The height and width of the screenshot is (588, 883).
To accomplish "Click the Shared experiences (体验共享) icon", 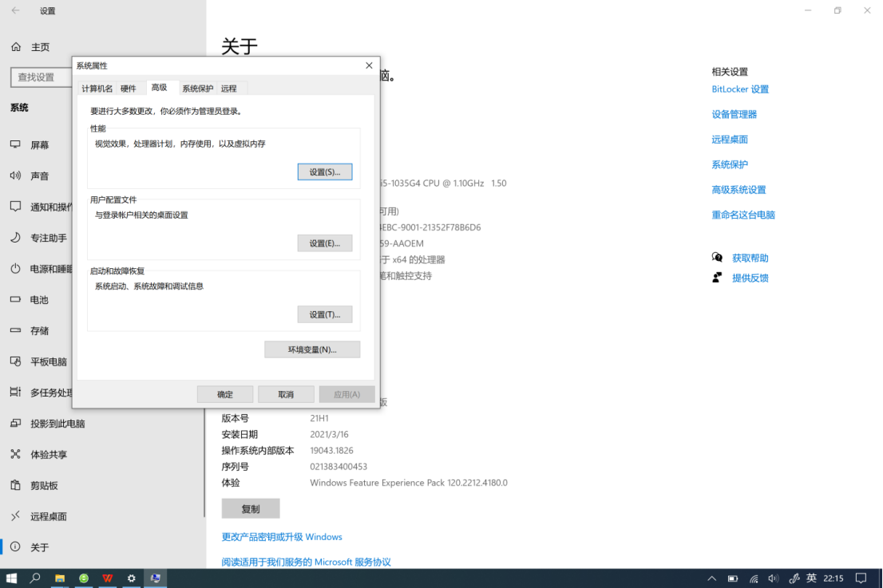I will (x=16, y=454).
